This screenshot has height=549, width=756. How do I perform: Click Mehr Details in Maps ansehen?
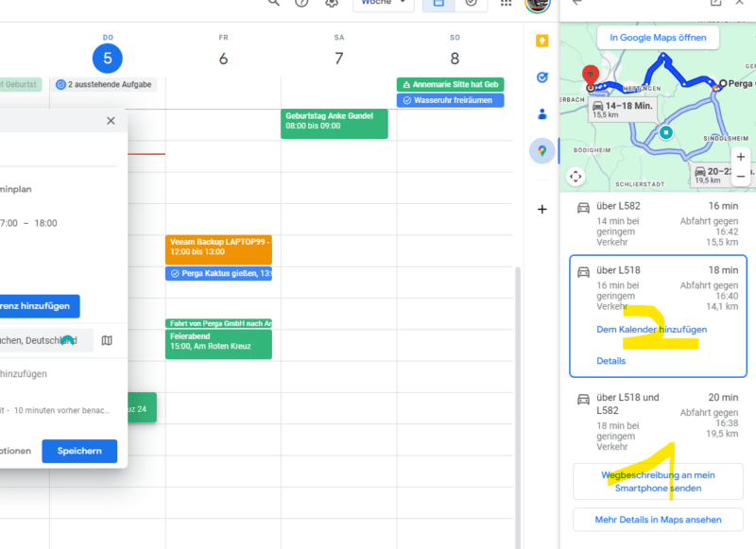click(658, 519)
